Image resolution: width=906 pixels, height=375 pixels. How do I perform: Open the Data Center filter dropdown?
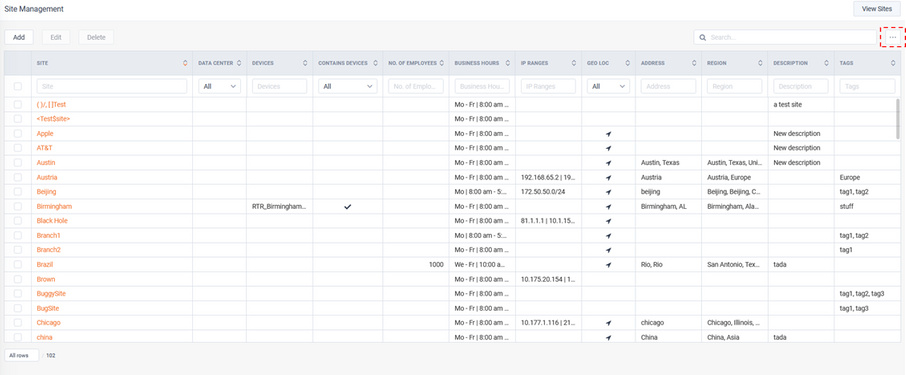(220, 86)
